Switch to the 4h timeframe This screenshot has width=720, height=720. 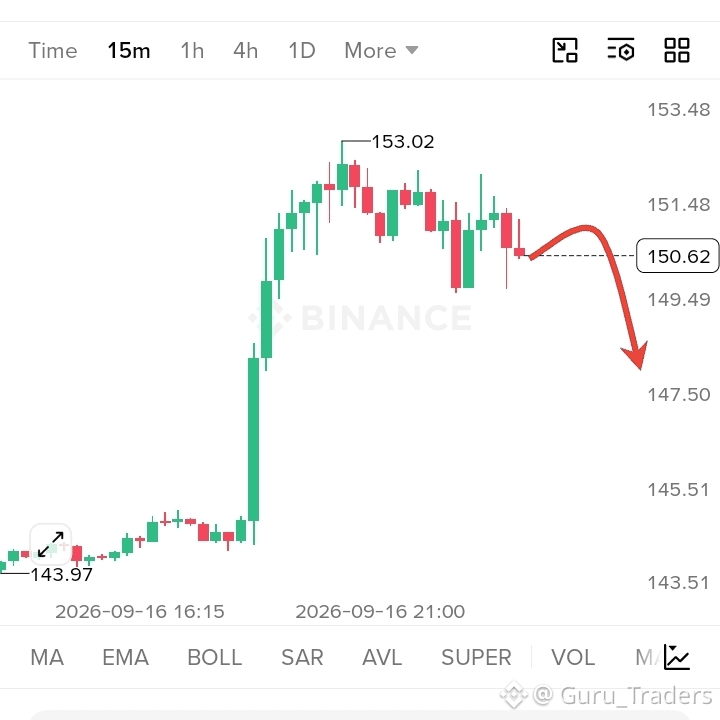(246, 51)
